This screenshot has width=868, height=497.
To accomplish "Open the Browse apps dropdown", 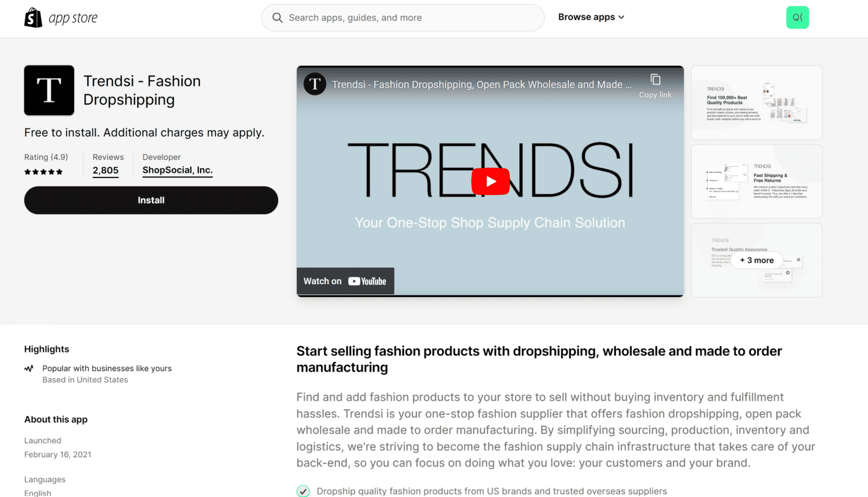I will pyautogui.click(x=591, y=17).
